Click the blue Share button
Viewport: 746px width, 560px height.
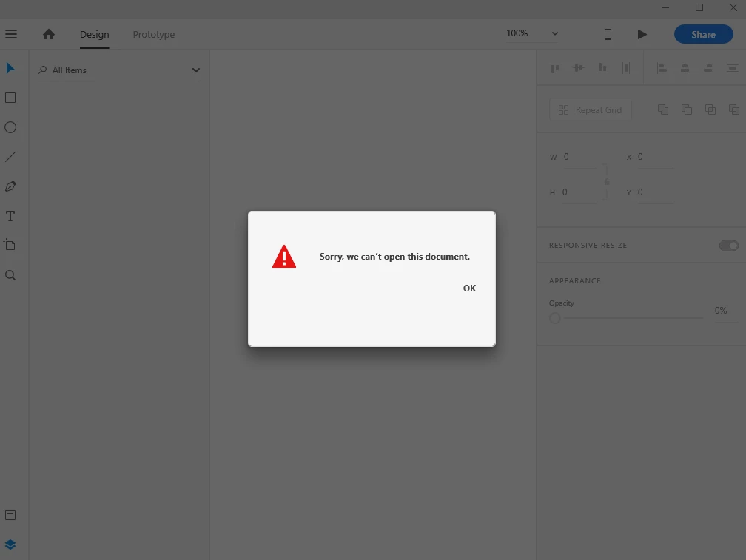tap(703, 34)
